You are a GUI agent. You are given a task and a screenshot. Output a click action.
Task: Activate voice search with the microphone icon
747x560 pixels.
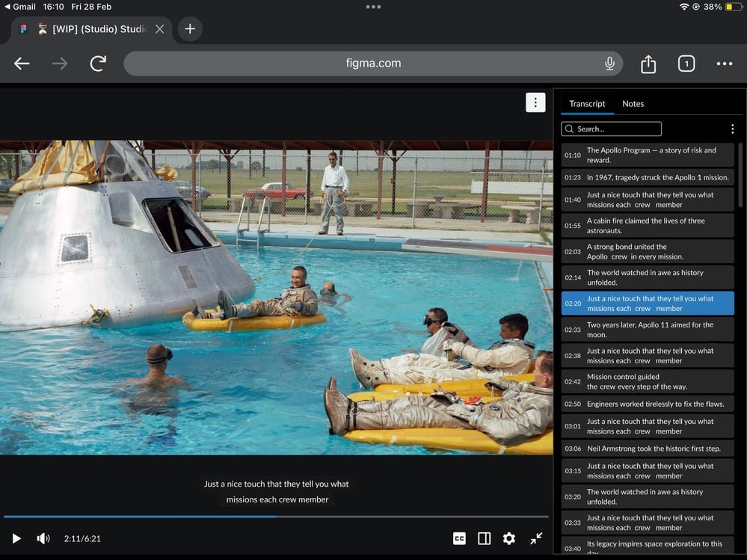click(x=609, y=64)
